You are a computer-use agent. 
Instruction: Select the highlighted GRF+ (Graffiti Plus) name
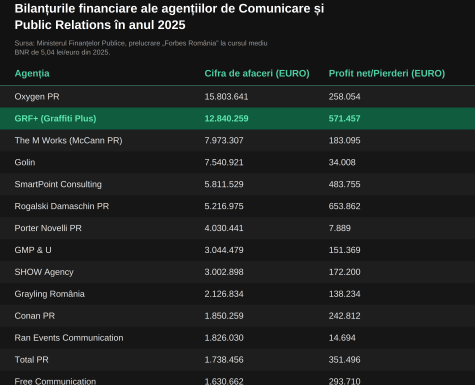[55, 119]
